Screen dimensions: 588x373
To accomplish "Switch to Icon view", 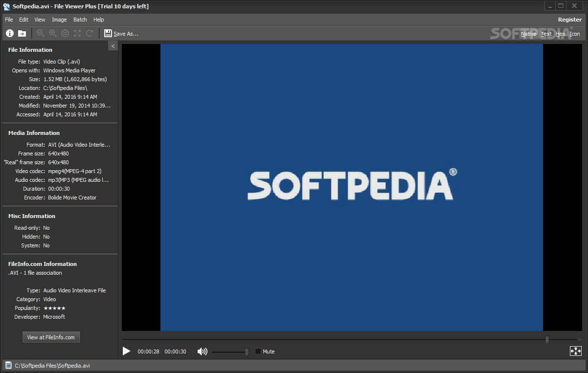I will coord(575,34).
